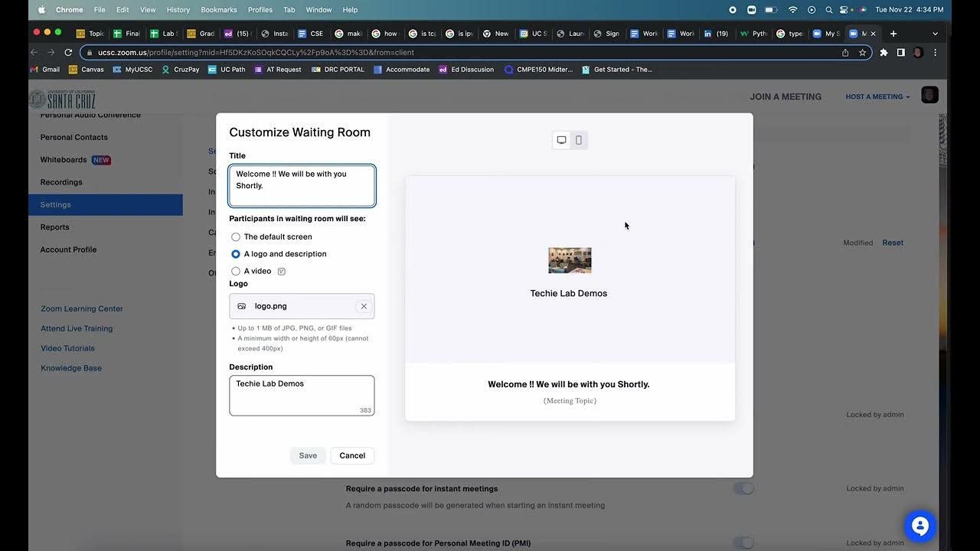Open the Edit menu

coord(122,10)
